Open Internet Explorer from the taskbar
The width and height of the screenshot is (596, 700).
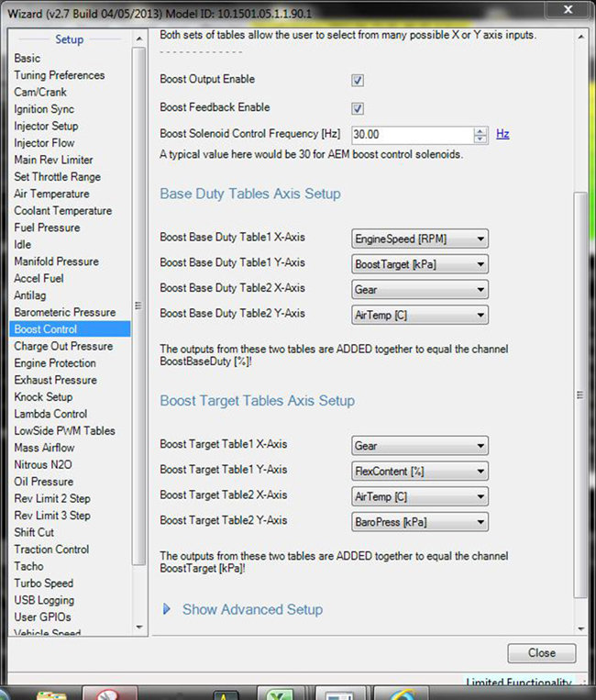tap(402, 694)
